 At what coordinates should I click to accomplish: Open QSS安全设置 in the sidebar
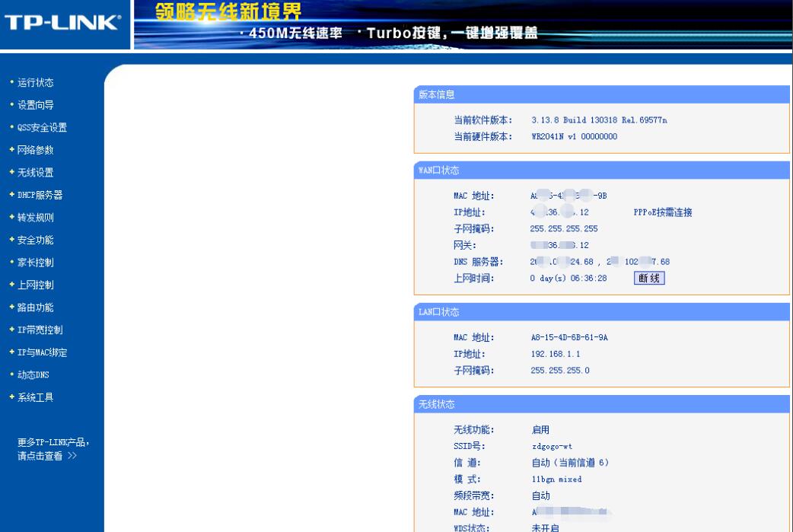[x=42, y=127]
